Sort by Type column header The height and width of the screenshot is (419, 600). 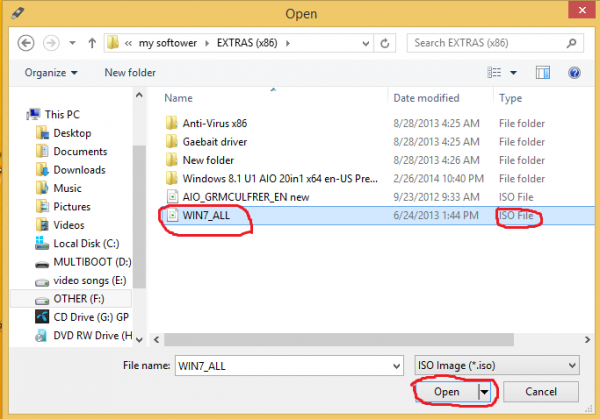510,98
